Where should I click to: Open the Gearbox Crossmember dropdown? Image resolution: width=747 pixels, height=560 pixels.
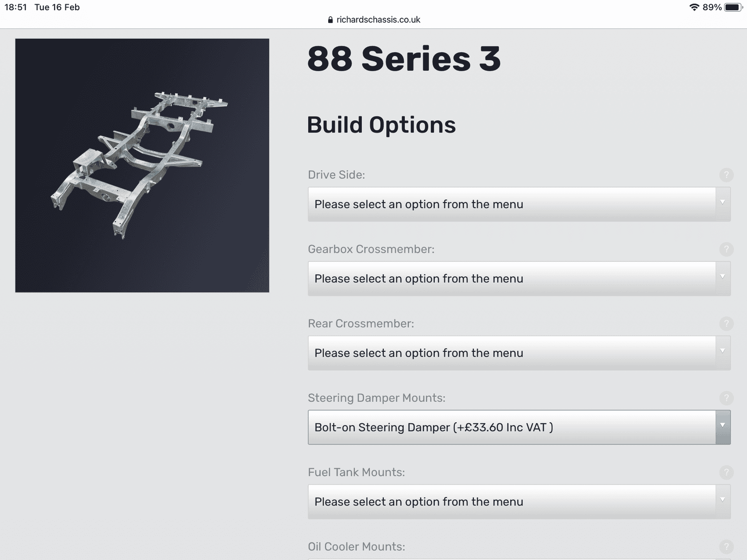tap(519, 279)
